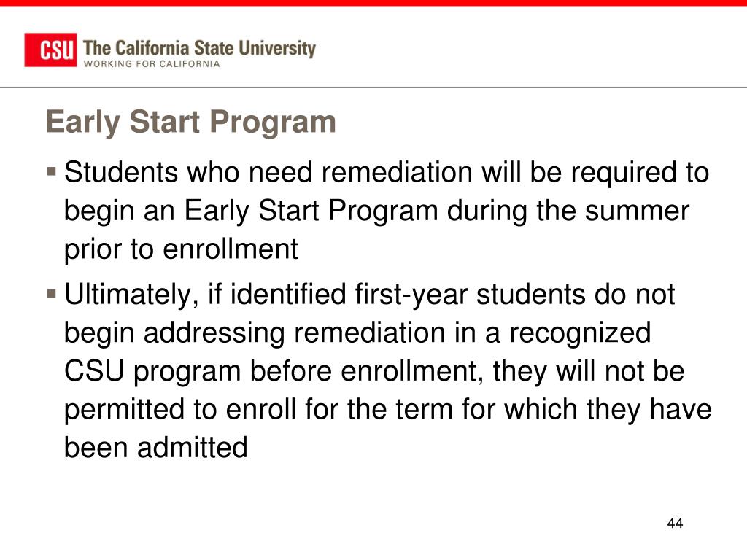Click the text 'been admitted'
Image resolution: width=747 pixels, height=560 pixels.
pyautogui.click(x=156, y=447)
